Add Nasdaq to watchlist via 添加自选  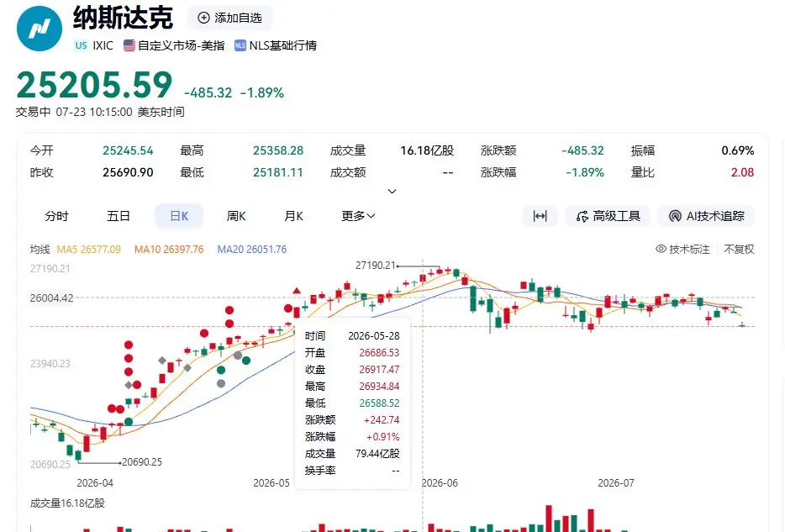229,18
